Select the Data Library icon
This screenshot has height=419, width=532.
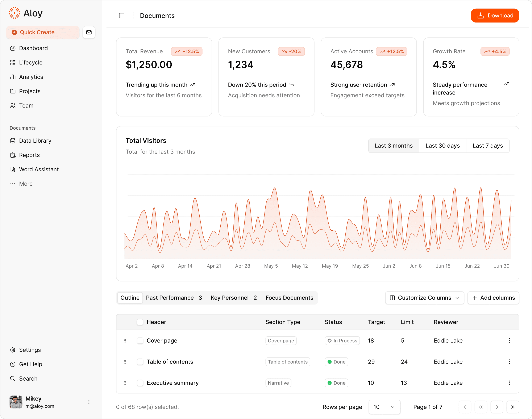[13, 141]
